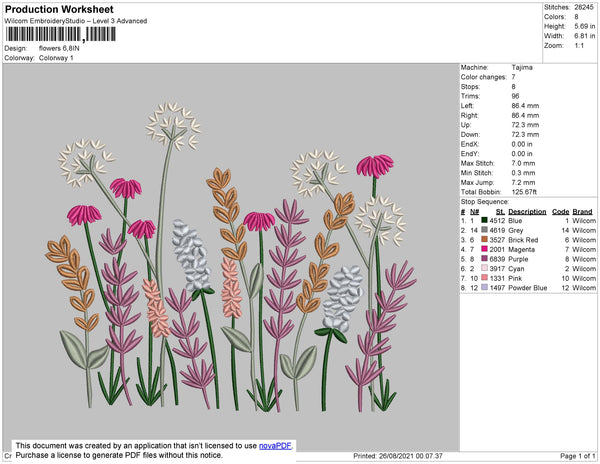Click the Color changes value '7'
The image size is (600, 464).
click(x=514, y=77)
